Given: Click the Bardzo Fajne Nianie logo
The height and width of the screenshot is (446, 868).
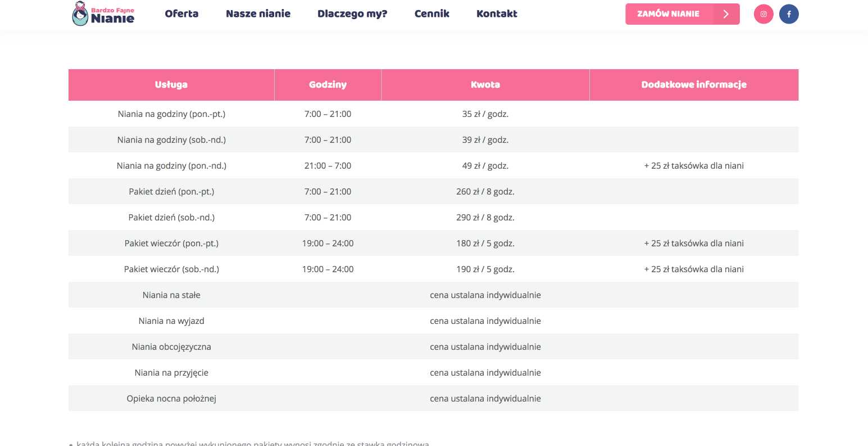Looking at the screenshot, I should click(x=103, y=12).
